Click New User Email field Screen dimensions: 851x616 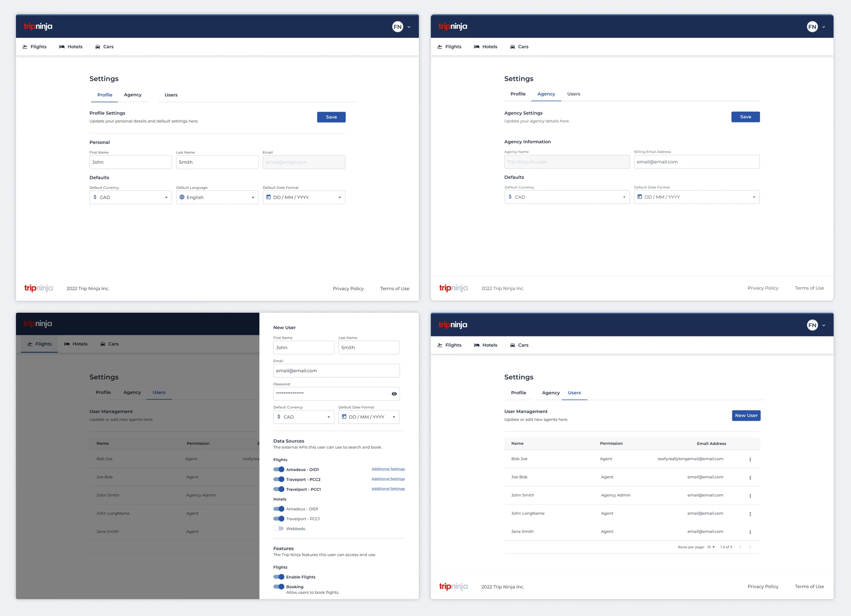tap(337, 371)
